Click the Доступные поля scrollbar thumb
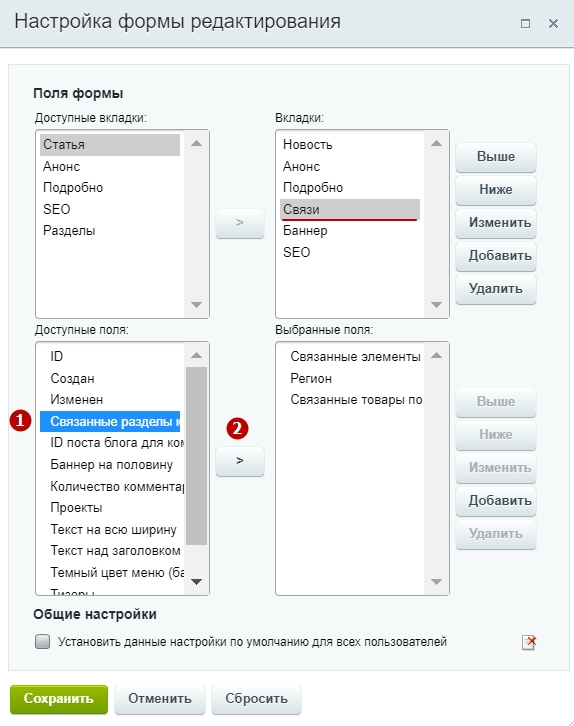574x726 pixels. tap(196, 456)
